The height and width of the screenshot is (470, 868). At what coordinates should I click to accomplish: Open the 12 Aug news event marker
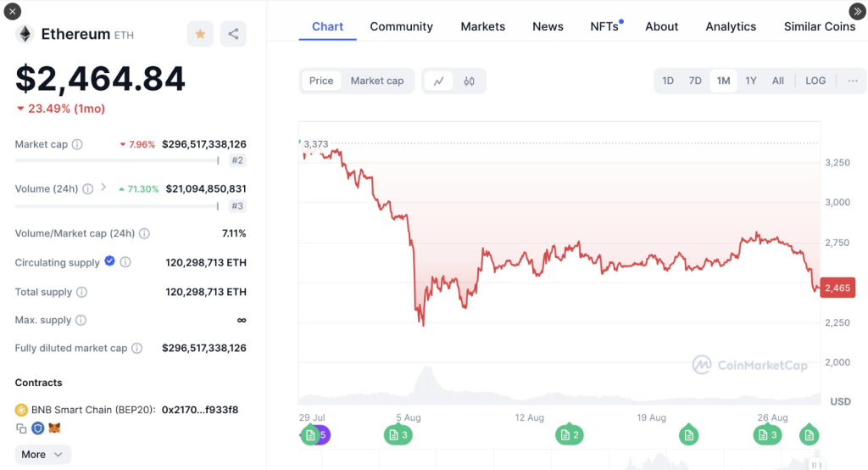click(x=570, y=435)
